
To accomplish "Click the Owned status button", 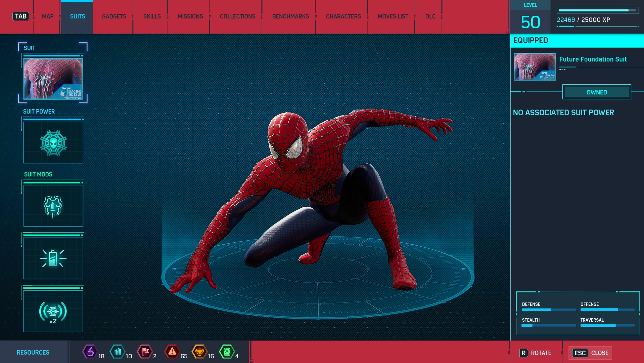I will tap(597, 92).
